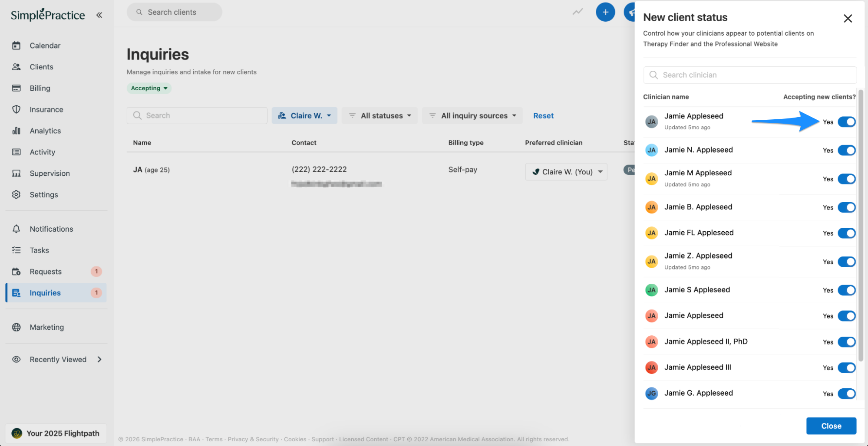Toggle Jamie G. Appleseed accepting switch
The image size is (868, 446).
(847, 394)
